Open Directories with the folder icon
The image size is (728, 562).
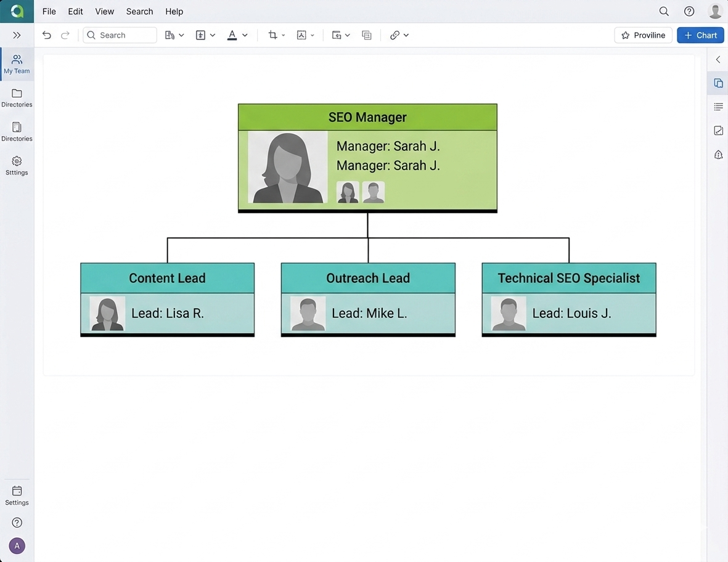(17, 98)
